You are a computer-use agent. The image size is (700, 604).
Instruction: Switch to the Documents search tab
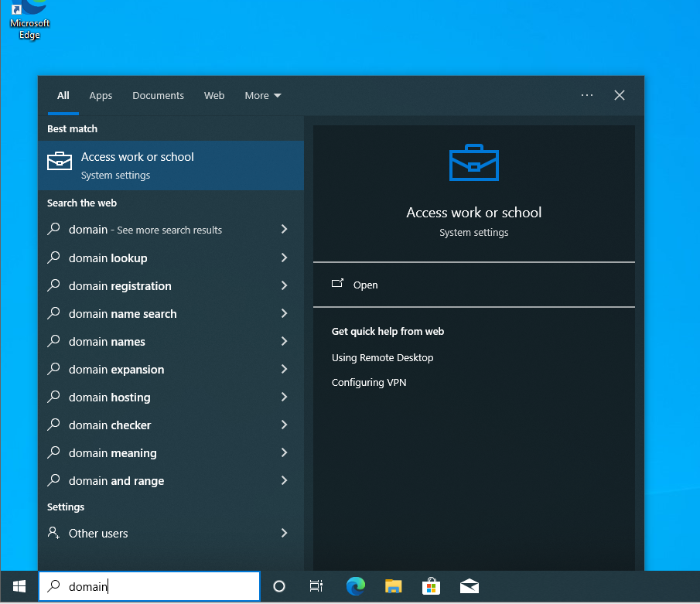pyautogui.click(x=158, y=96)
